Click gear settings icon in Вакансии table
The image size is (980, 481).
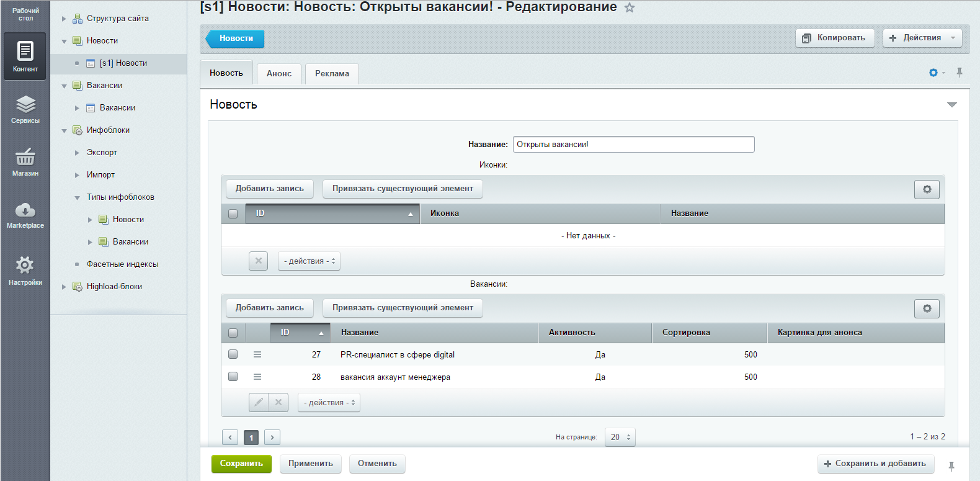[x=927, y=308]
